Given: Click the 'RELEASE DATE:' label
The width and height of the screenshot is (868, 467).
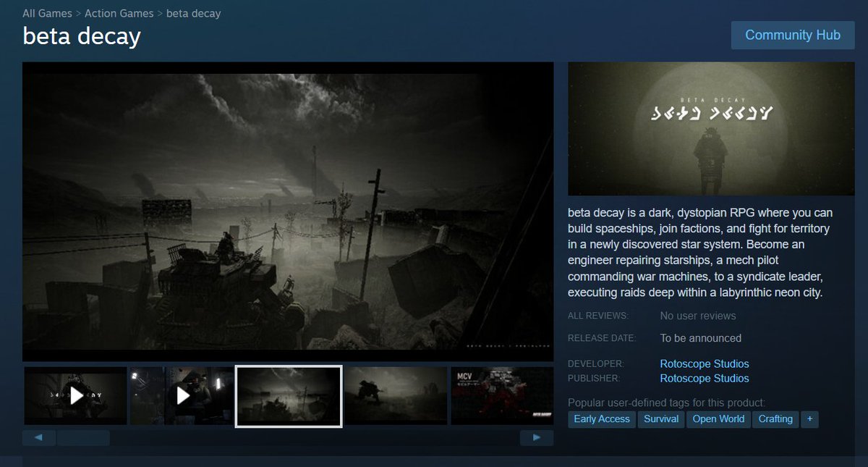Looking at the screenshot, I should (602, 338).
